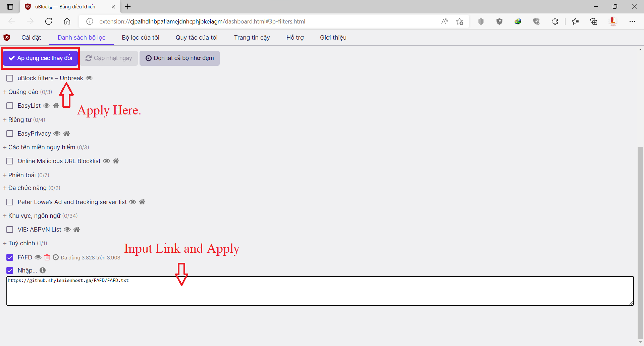644x346 pixels.
Task: Enable EasyList checkbox
Action: tap(10, 106)
